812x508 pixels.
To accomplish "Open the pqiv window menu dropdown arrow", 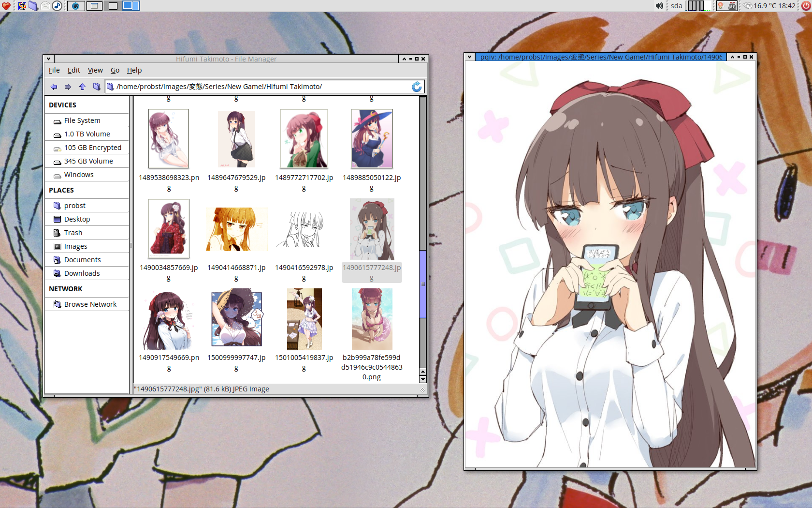I will pos(469,57).
